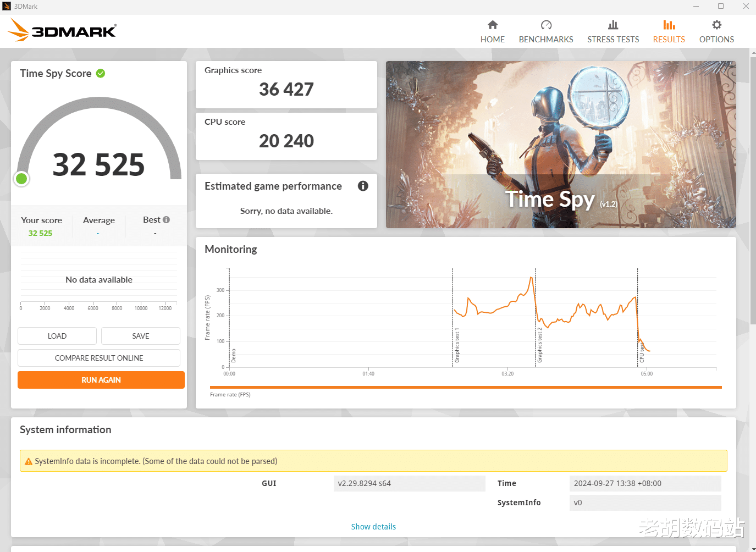Click the Graphics test 2 timeline marker
The height and width of the screenshot is (552, 756).
tap(539, 345)
